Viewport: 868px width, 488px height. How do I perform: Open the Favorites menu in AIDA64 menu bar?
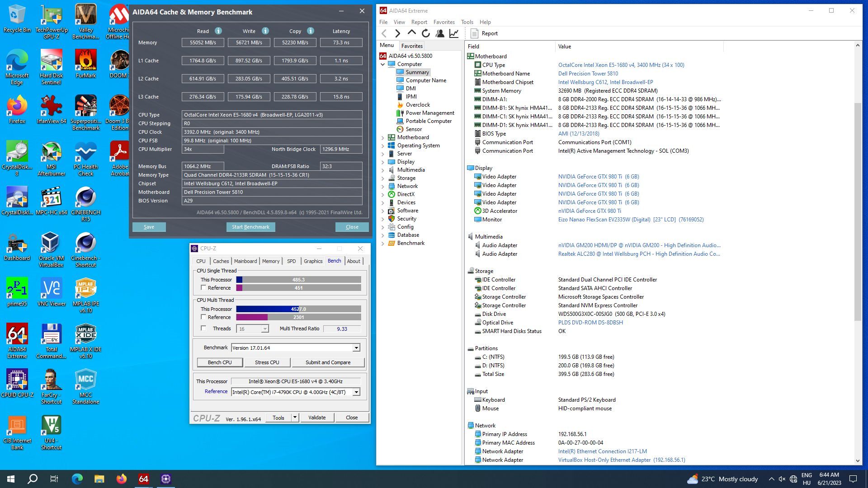point(444,22)
